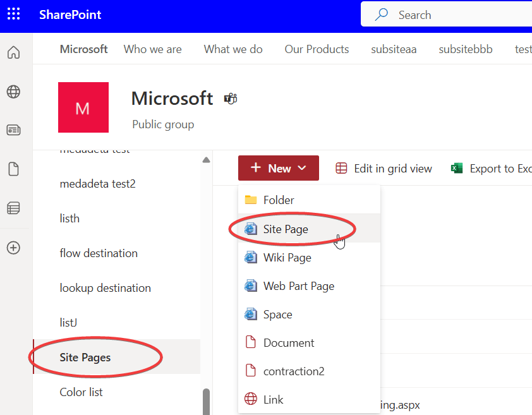Open medadeta test2 in left navigation

[98, 184]
